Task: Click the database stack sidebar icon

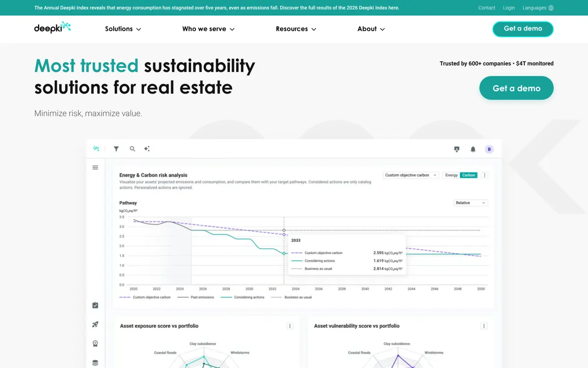Action: (95, 363)
